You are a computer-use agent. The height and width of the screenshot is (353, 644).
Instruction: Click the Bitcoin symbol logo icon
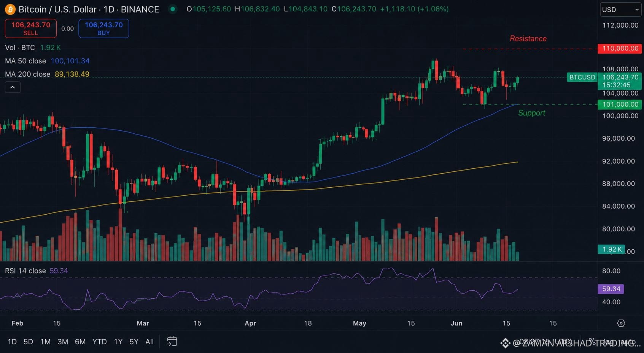(x=10, y=9)
